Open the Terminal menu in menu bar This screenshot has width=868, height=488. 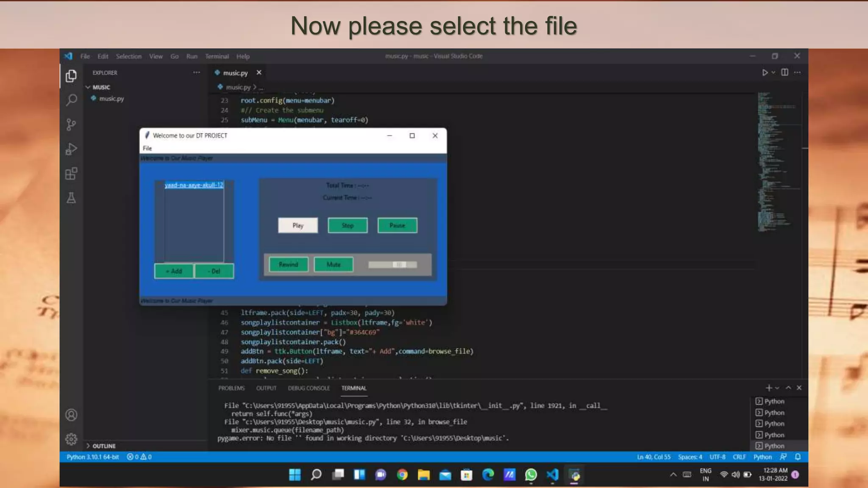pos(217,56)
